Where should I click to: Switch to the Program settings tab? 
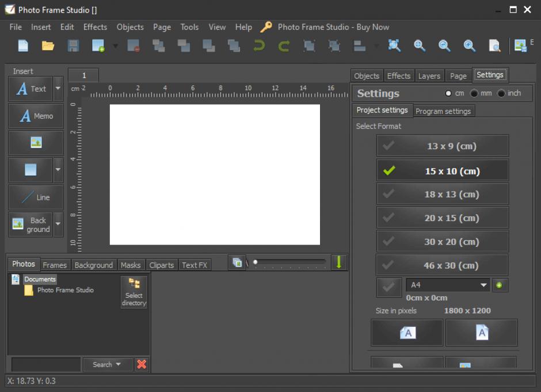coord(443,111)
